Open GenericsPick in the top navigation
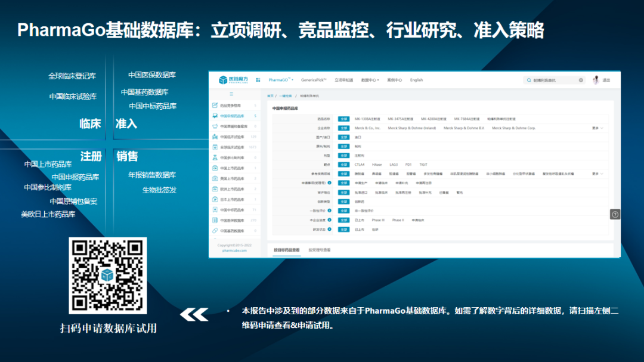Image resolution: width=644 pixels, height=362 pixels. coord(314,80)
